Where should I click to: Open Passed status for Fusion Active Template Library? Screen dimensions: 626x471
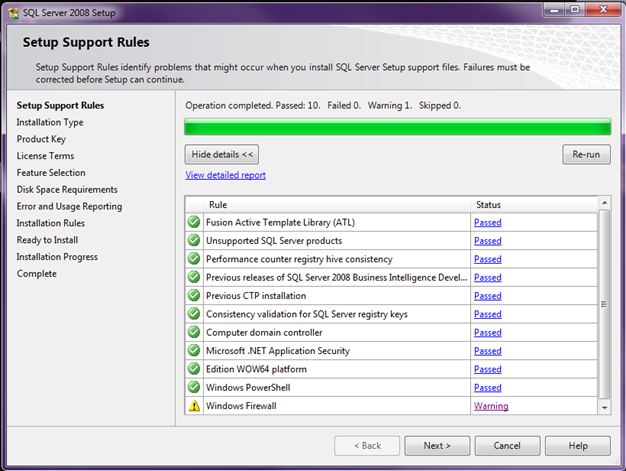tap(487, 222)
